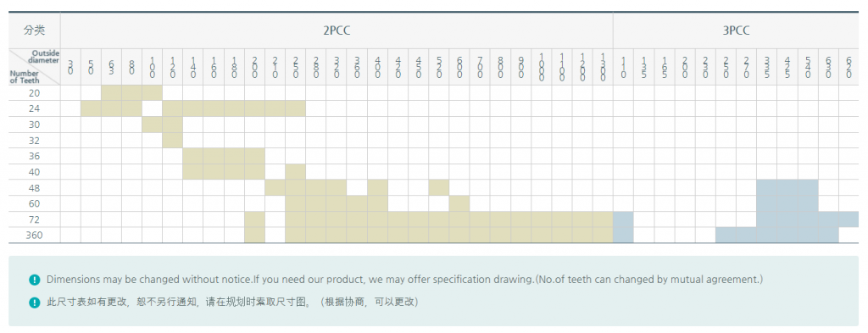868x333 pixels.
Task: Select the 2PCC category header
Action: 337,31
